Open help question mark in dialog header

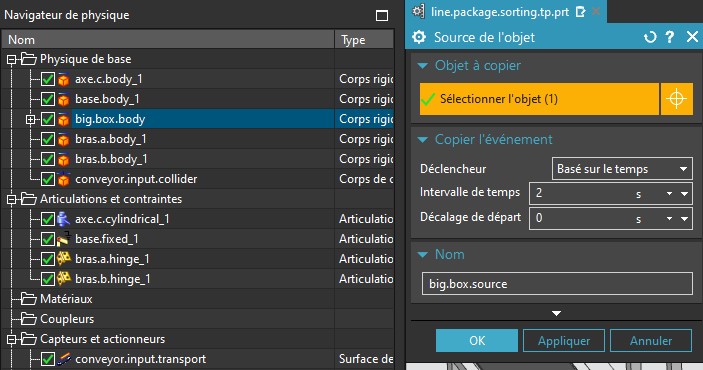pos(670,37)
